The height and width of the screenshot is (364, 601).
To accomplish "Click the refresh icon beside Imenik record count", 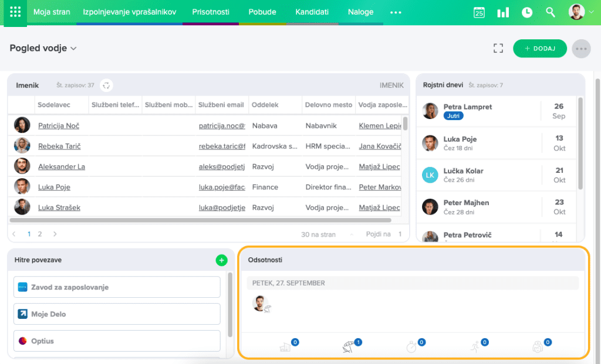I will coord(106,86).
